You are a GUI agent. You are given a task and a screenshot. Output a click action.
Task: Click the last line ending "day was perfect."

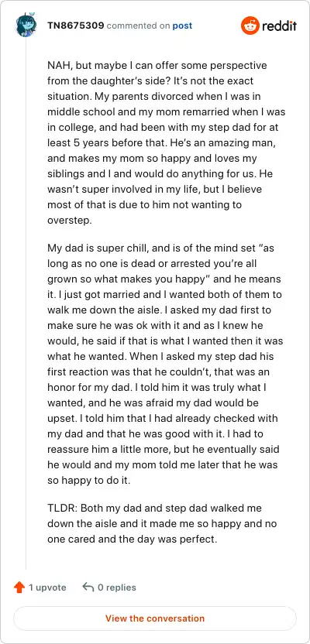click(x=132, y=539)
